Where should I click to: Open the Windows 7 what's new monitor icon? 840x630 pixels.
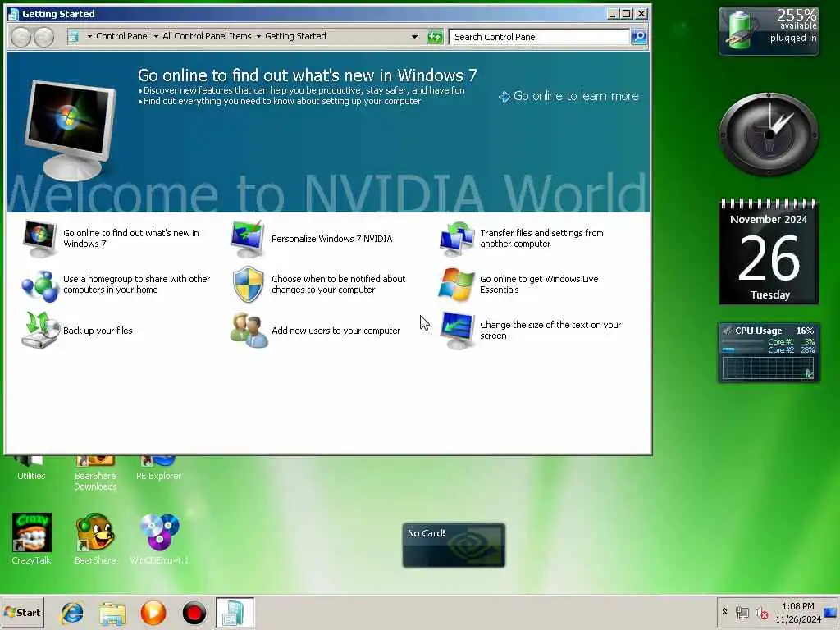pyautogui.click(x=39, y=239)
